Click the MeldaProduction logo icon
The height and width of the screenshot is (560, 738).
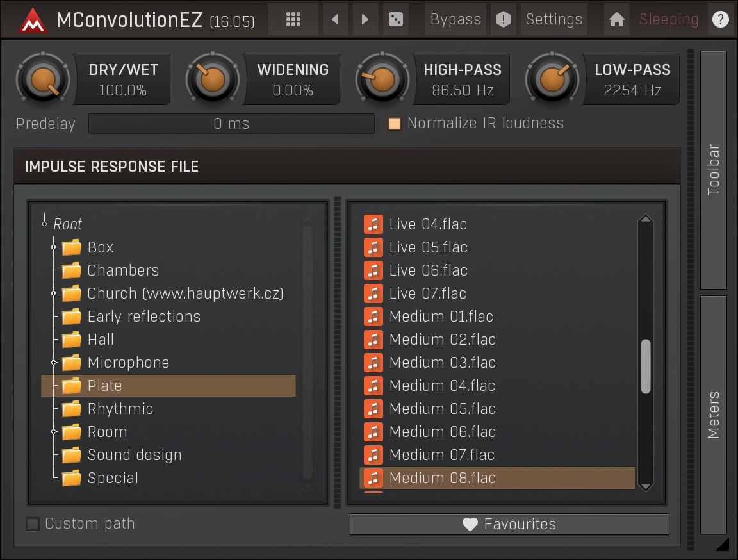(x=33, y=21)
